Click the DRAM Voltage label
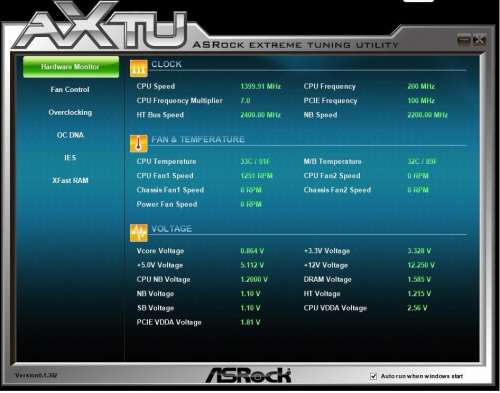The height and width of the screenshot is (393, 500). tap(327, 280)
